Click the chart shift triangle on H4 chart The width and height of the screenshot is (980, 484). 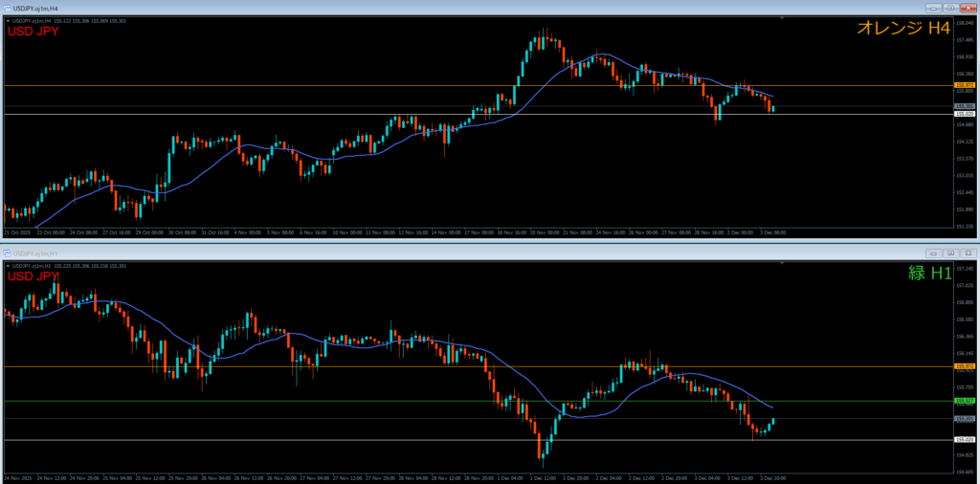click(x=782, y=18)
